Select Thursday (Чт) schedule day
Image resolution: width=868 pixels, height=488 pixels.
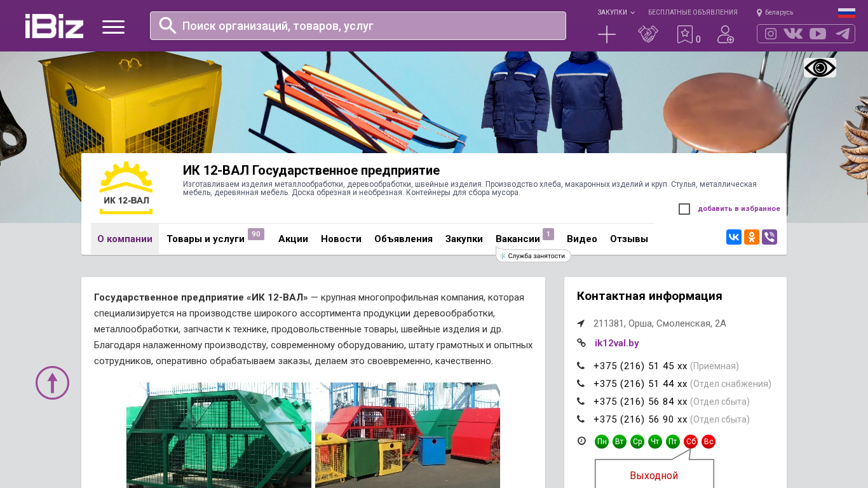tap(655, 442)
